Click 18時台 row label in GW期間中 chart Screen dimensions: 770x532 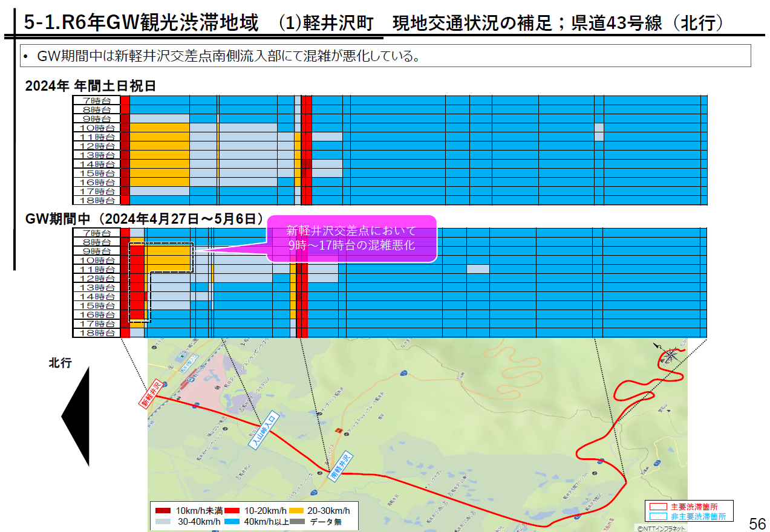97,332
